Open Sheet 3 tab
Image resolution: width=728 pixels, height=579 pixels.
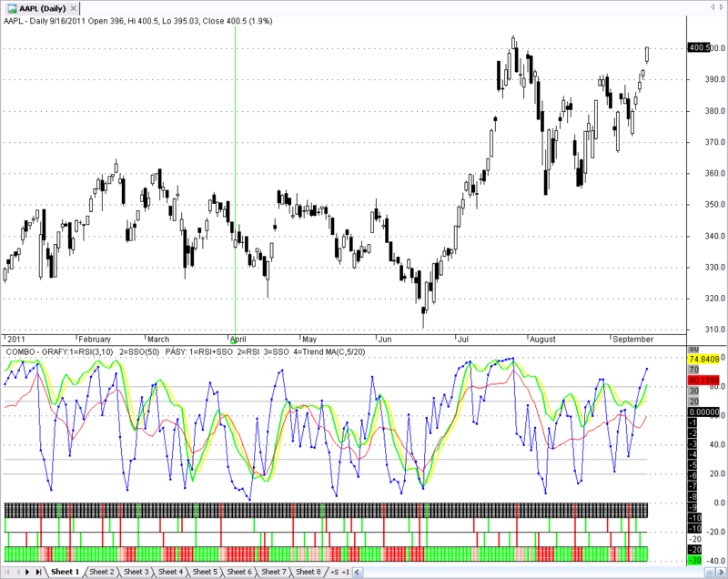tap(136, 572)
